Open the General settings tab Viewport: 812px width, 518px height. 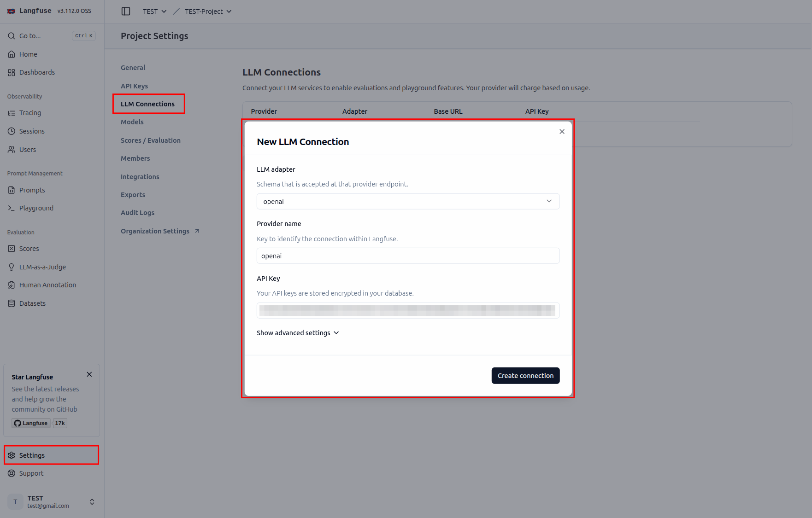pyautogui.click(x=133, y=68)
